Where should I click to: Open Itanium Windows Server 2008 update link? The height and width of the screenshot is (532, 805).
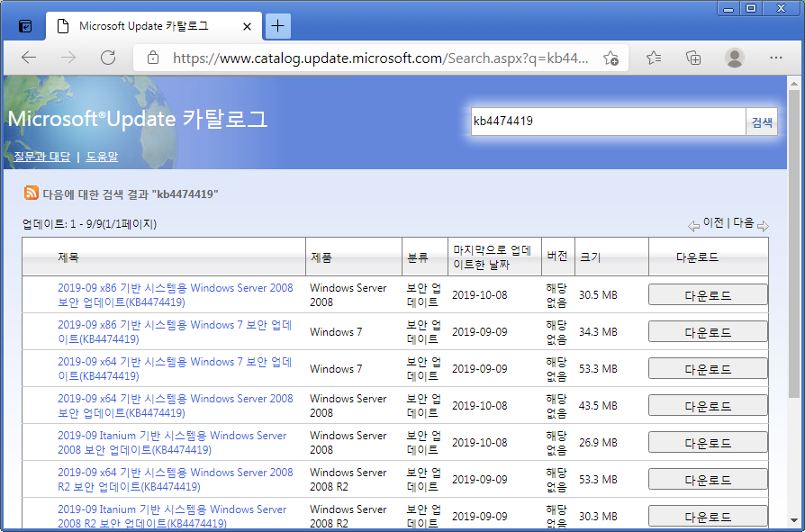click(172, 443)
